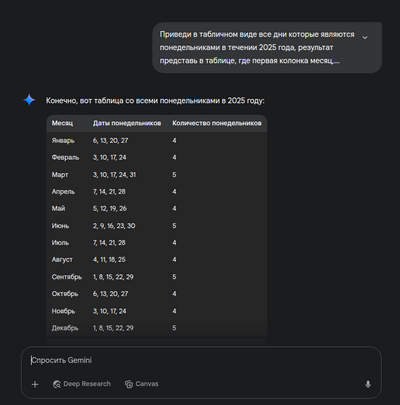Select the 'Октябрь' cell
This screenshot has width=400, height=405.
coord(65,294)
